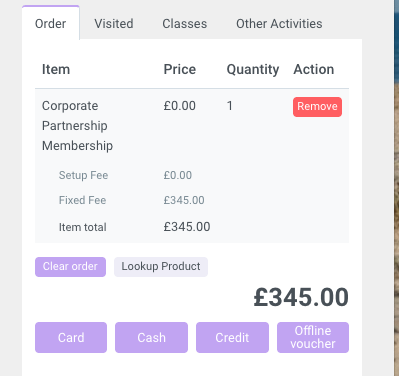
Task: Select the Corporate Partnership Membership item name
Action: click(x=77, y=126)
